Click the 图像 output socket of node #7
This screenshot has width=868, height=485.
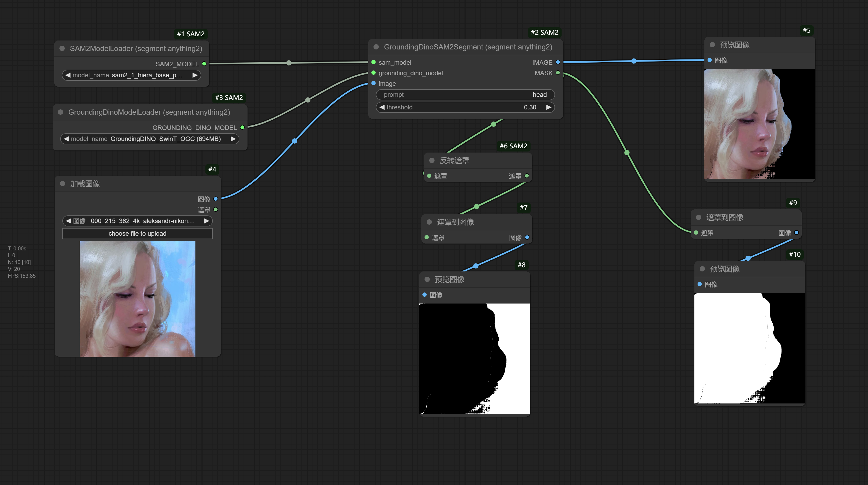(527, 238)
